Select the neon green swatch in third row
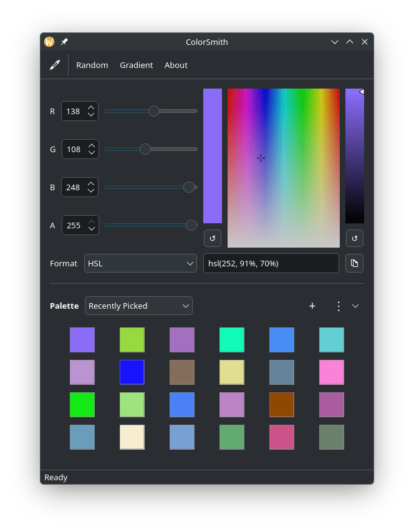414x532 pixels. pos(82,405)
